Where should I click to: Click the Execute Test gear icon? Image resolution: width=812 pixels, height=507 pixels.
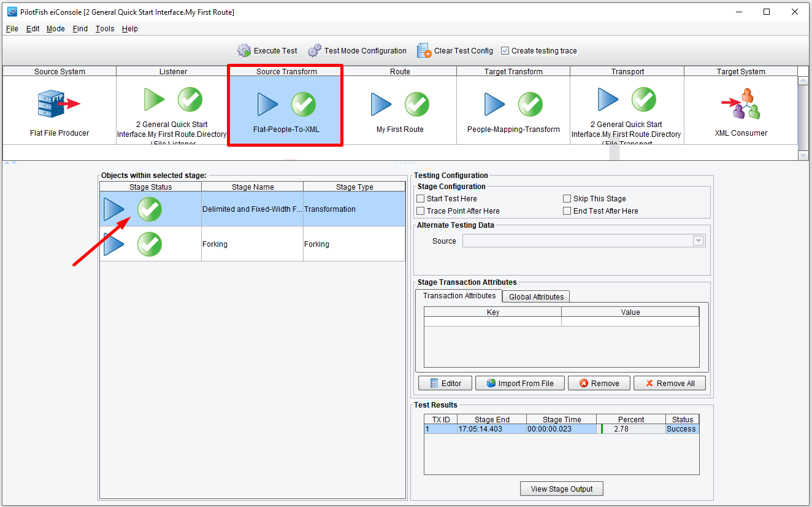point(244,50)
